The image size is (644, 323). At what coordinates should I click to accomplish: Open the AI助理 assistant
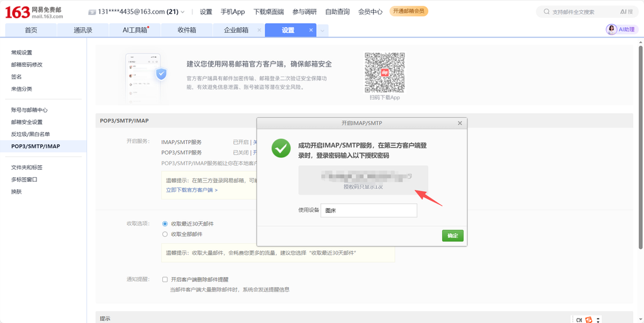coord(623,29)
